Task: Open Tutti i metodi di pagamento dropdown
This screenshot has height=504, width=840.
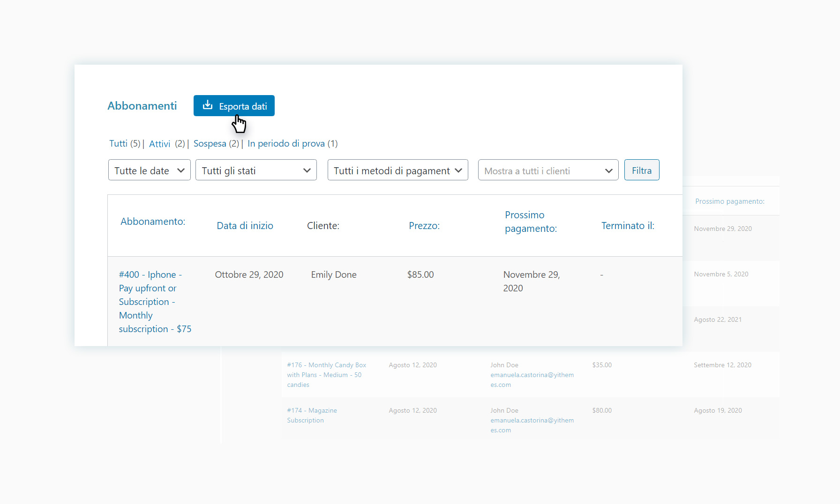Action: coord(398,170)
